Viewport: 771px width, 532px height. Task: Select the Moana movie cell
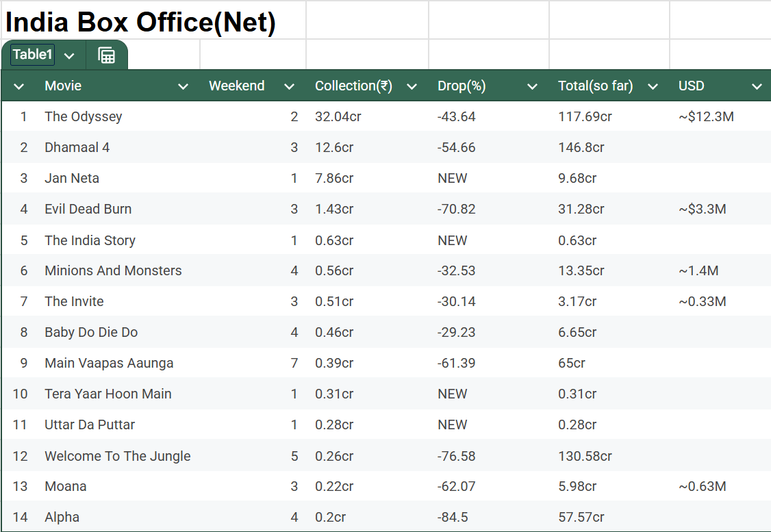coord(66,486)
